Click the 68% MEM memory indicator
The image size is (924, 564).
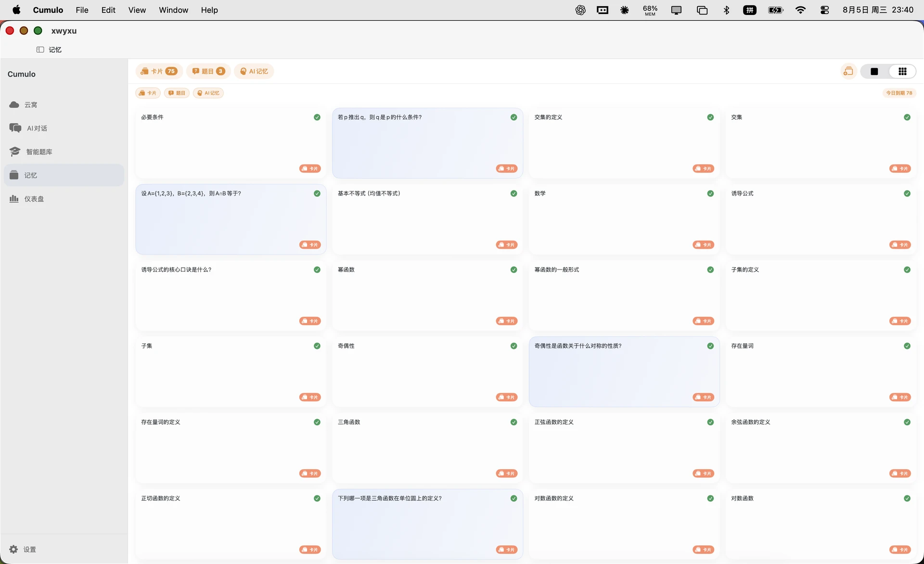coord(650,10)
